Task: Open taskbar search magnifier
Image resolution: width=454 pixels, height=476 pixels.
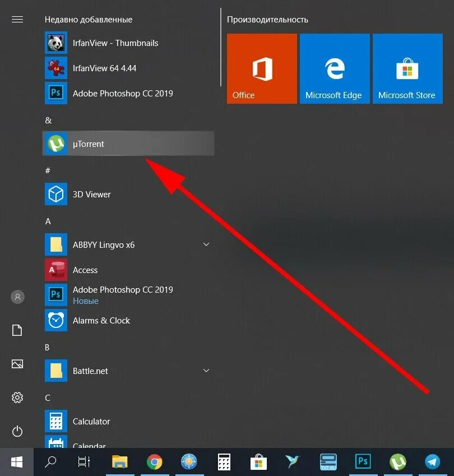Action: click(x=50, y=462)
